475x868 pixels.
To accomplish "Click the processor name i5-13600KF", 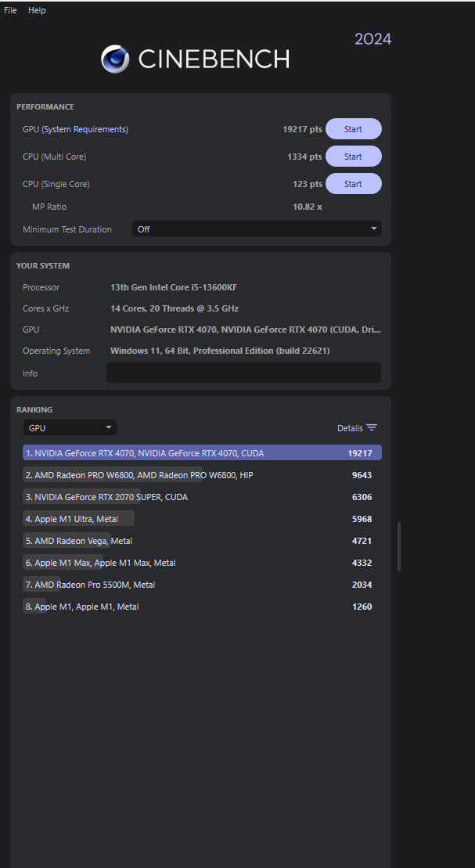I will tap(174, 287).
